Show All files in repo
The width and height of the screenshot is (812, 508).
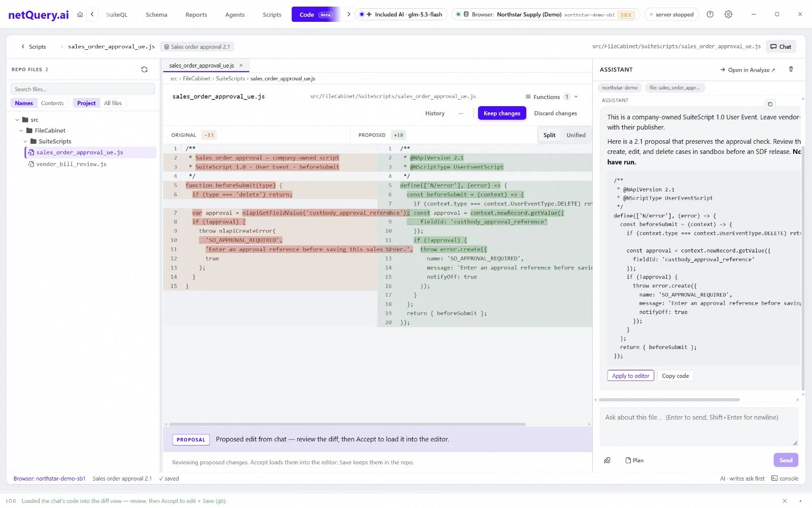[113, 103]
